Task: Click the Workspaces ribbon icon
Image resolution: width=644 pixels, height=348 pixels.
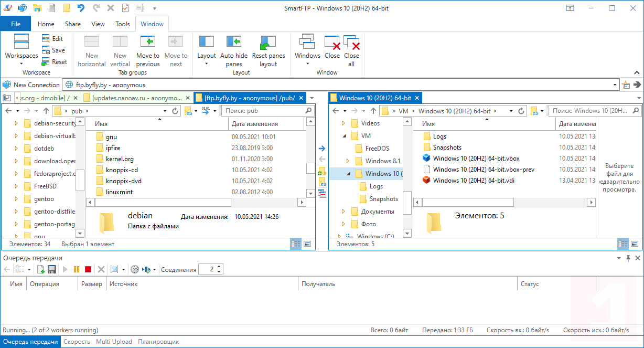Action: pos(22,41)
